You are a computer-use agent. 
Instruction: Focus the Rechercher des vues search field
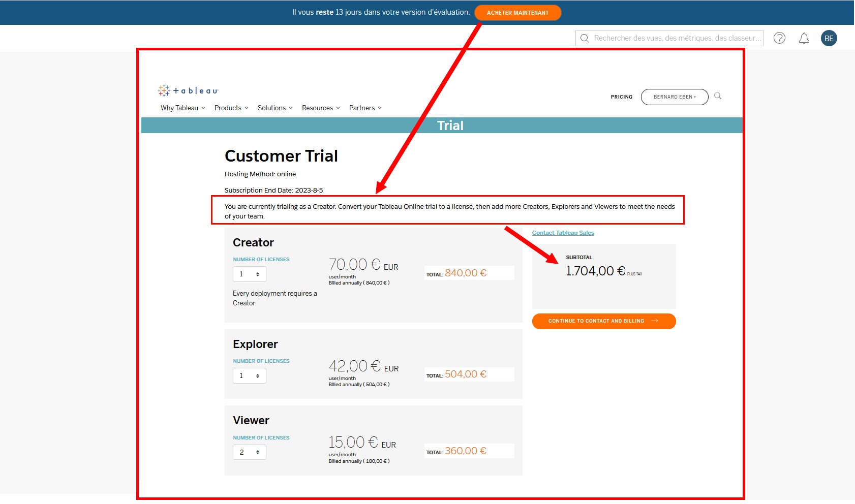tap(669, 38)
